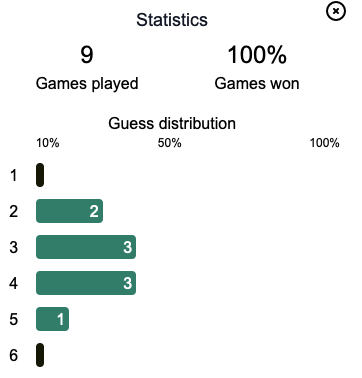This screenshot has width=362, height=378.
Task: Close the Statistics dialog with the X icon
Action: point(336,11)
